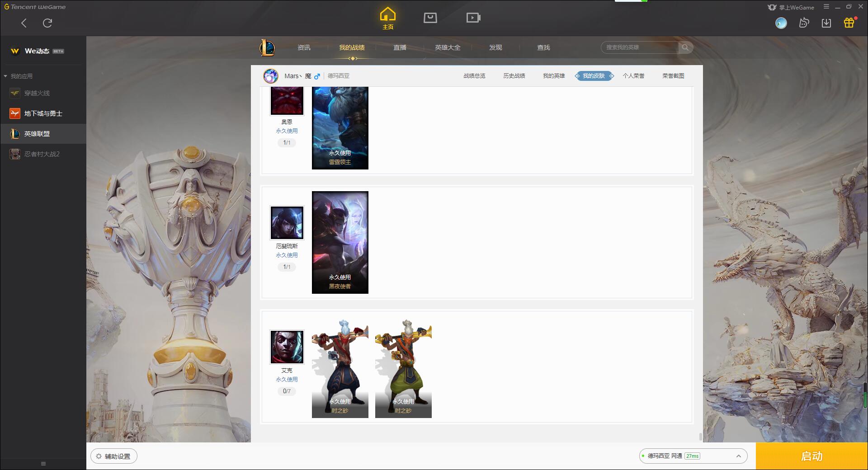Click the player profile avatar beside Mars
This screenshot has width=868, height=470.
tap(271, 76)
